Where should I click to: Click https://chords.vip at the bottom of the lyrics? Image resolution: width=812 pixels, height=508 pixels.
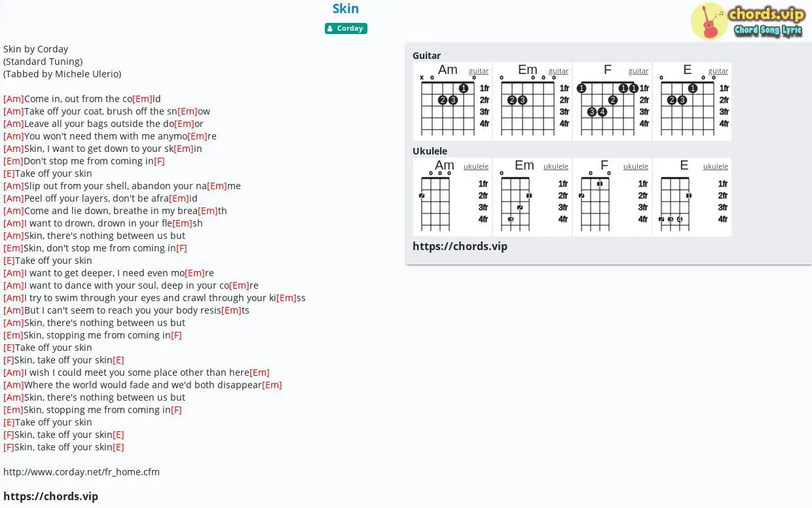[50, 496]
